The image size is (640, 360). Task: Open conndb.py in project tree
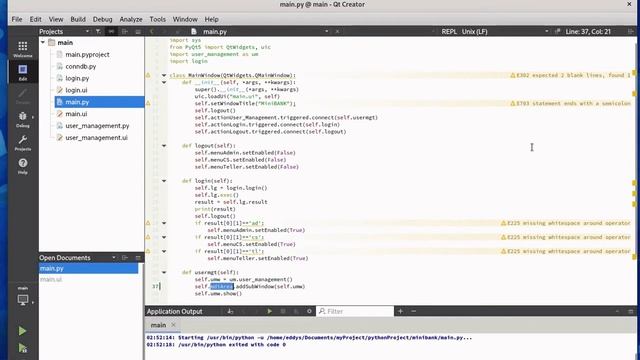(80, 66)
